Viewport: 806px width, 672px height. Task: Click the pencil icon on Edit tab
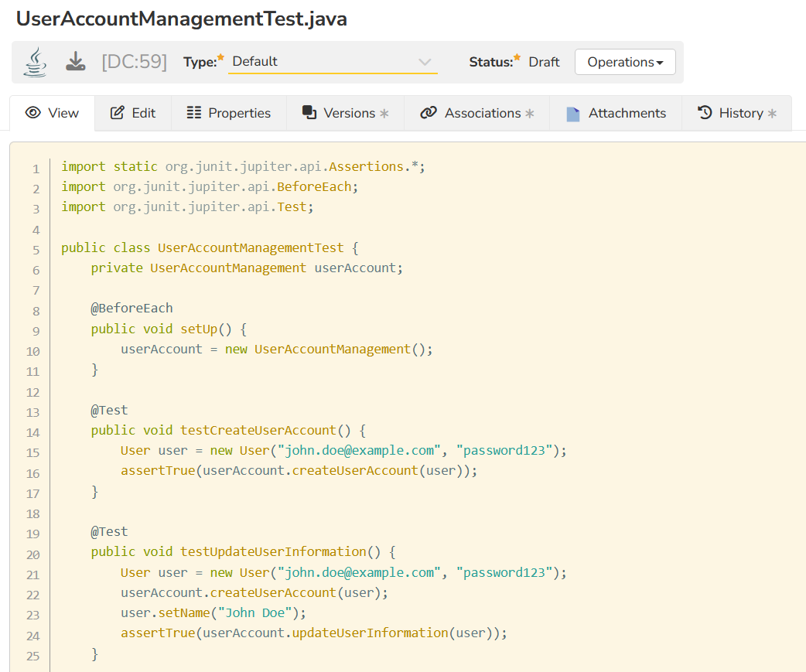coord(118,113)
